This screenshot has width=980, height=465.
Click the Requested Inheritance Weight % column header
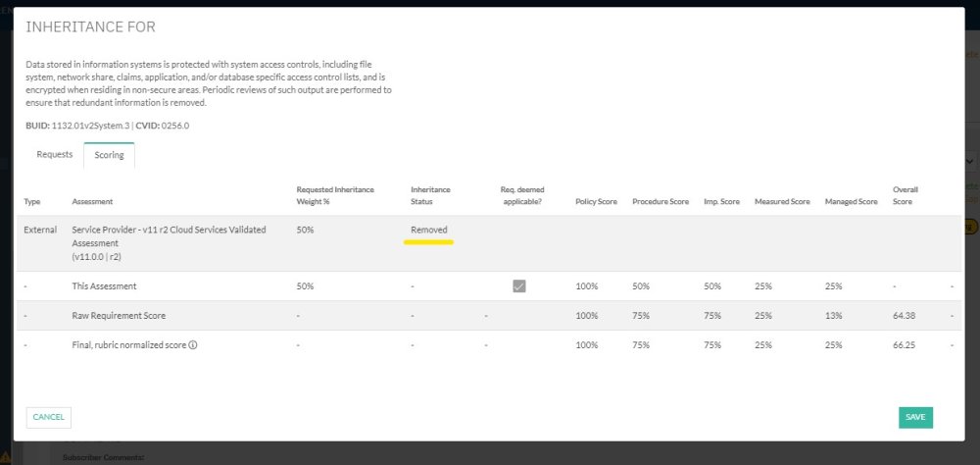pos(334,195)
